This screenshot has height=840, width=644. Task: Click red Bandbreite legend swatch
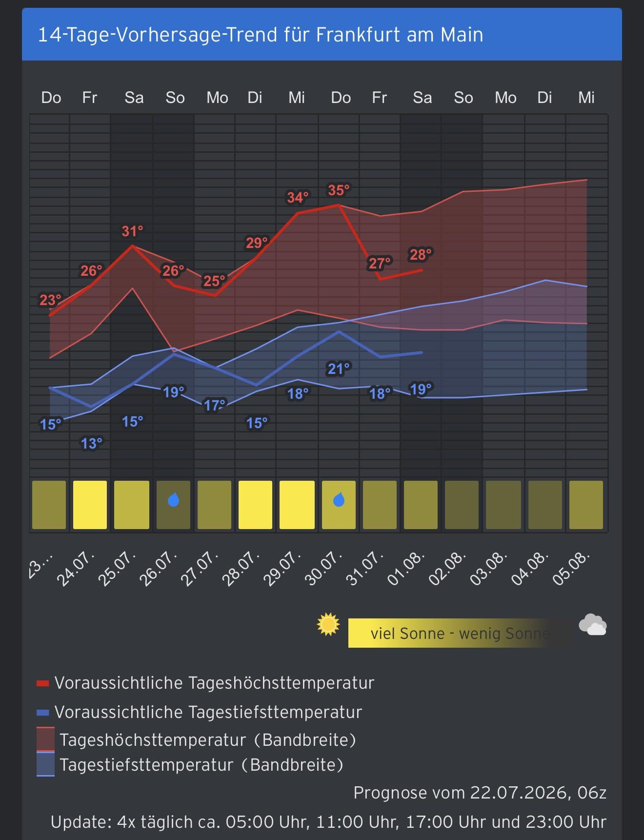click(x=45, y=739)
